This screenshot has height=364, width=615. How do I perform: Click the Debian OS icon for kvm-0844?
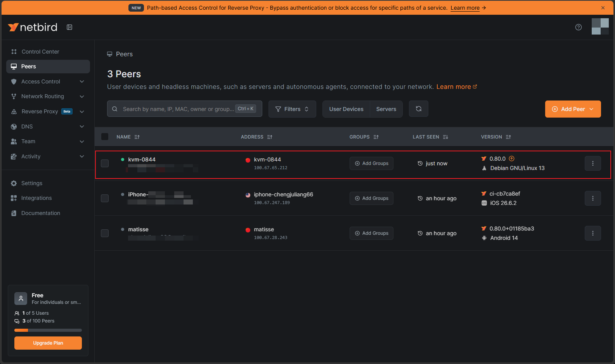click(x=484, y=168)
